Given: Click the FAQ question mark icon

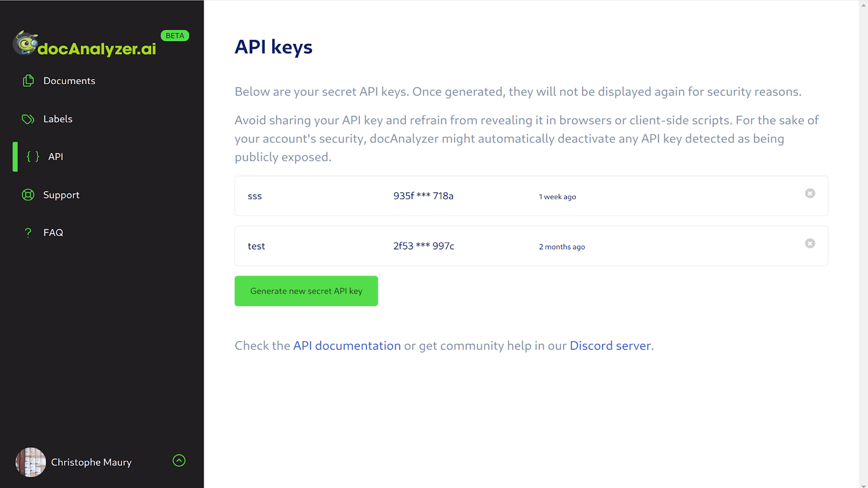Looking at the screenshot, I should tap(28, 233).
